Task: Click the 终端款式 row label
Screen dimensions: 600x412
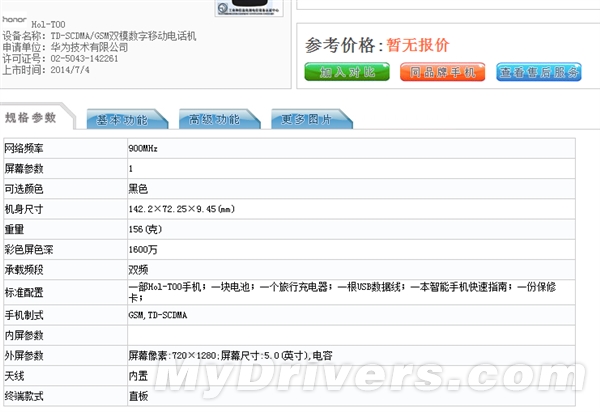Action: coord(24,396)
